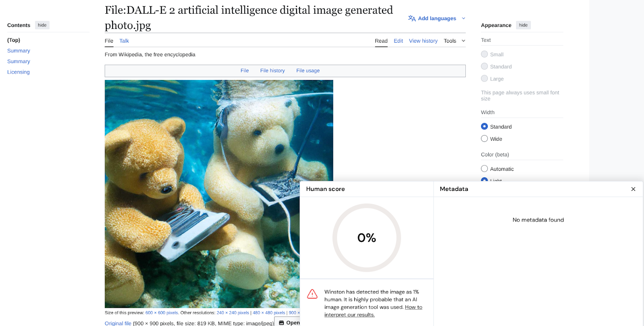Click How to interpret our results link
The image size is (644, 326).
[373, 311]
